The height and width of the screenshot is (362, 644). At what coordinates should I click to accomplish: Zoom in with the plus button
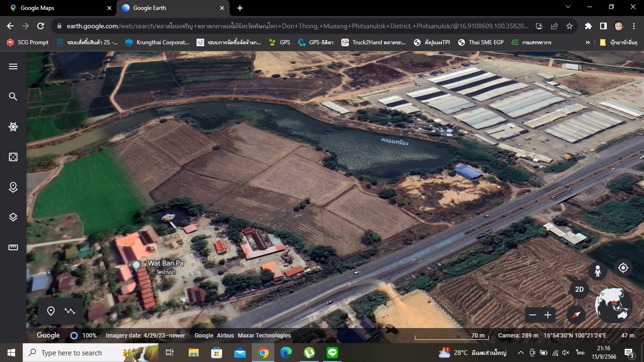click(x=548, y=315)
